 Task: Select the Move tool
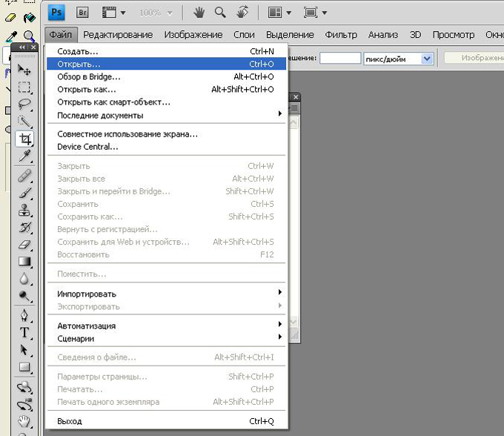coord(24,70)
